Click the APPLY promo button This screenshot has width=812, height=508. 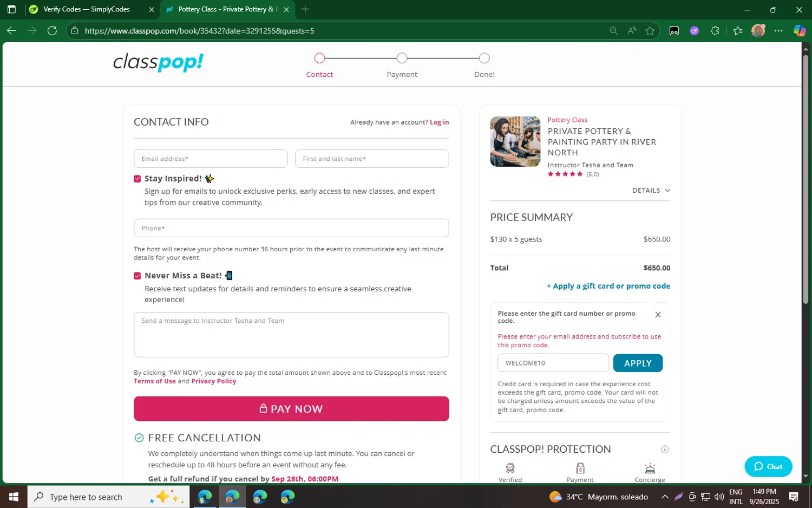[638, 363]
